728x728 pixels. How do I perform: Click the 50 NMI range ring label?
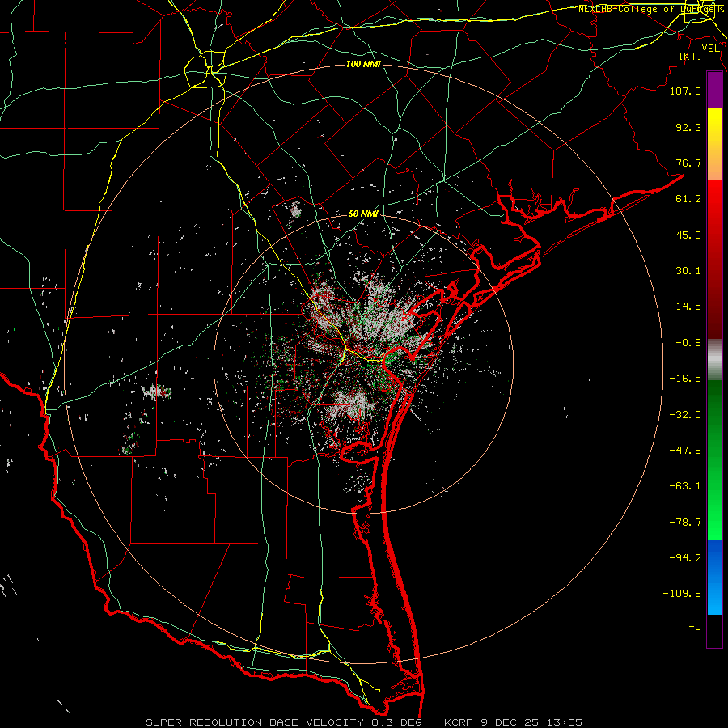[363, 214]
